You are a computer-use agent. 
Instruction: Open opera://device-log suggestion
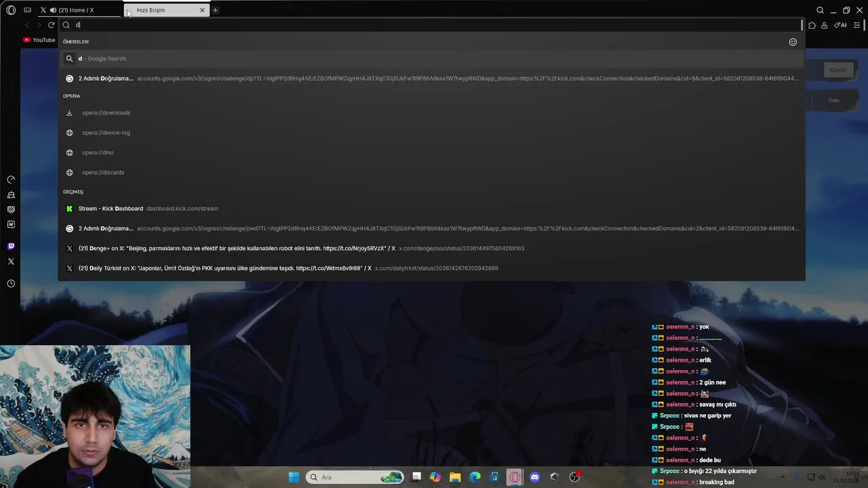(x=431, y=133)
